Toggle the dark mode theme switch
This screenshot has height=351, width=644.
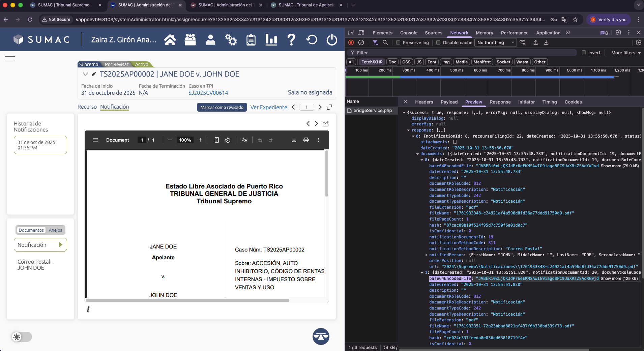(22, 337)
